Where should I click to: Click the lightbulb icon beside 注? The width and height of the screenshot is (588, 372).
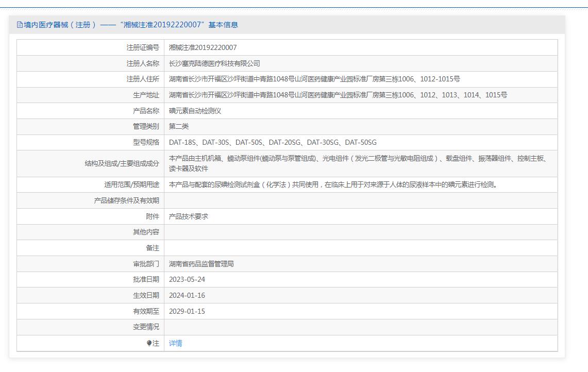coord(149,343)
